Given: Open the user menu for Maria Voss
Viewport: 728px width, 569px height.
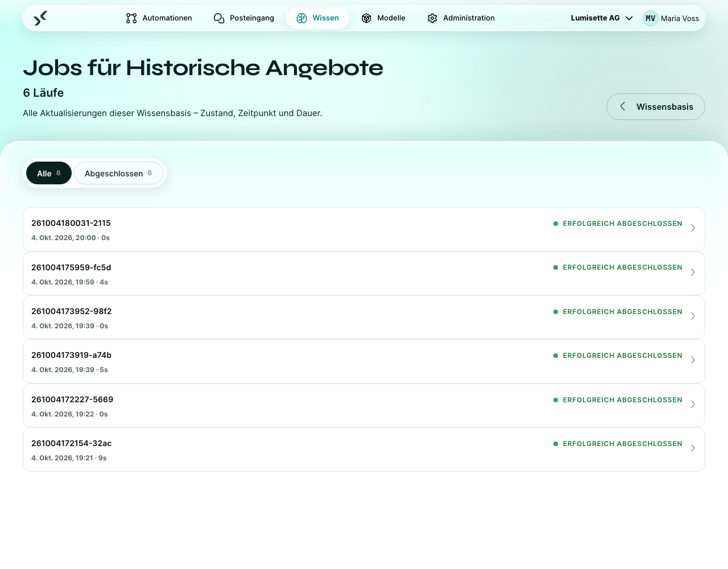Looking at the screenshot, I should [671, 18].
